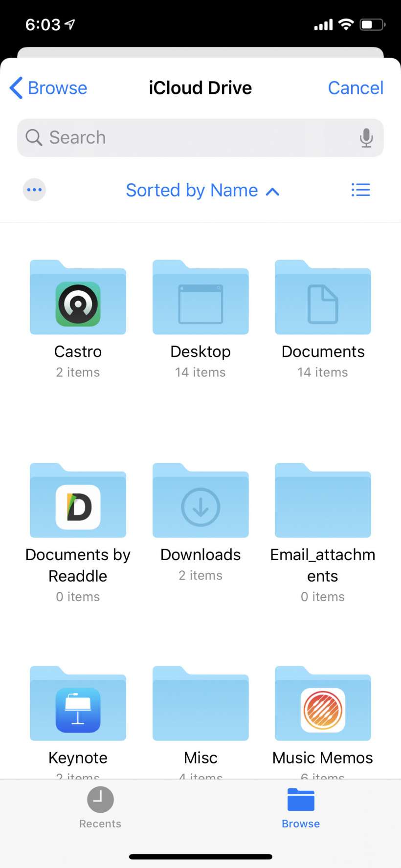Tap "14 items" under Documents
401x868 pixels.
point(323,372)
